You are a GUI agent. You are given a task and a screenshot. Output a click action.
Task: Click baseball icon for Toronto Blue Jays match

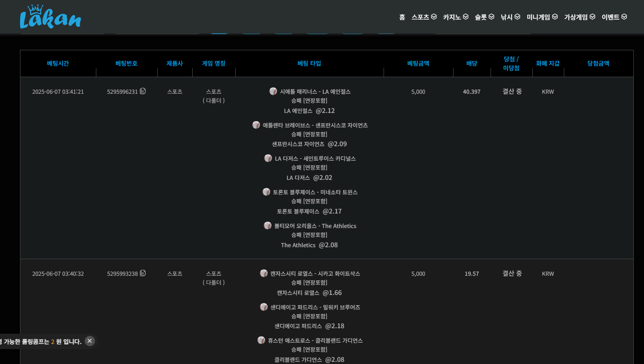click(266, 192)
